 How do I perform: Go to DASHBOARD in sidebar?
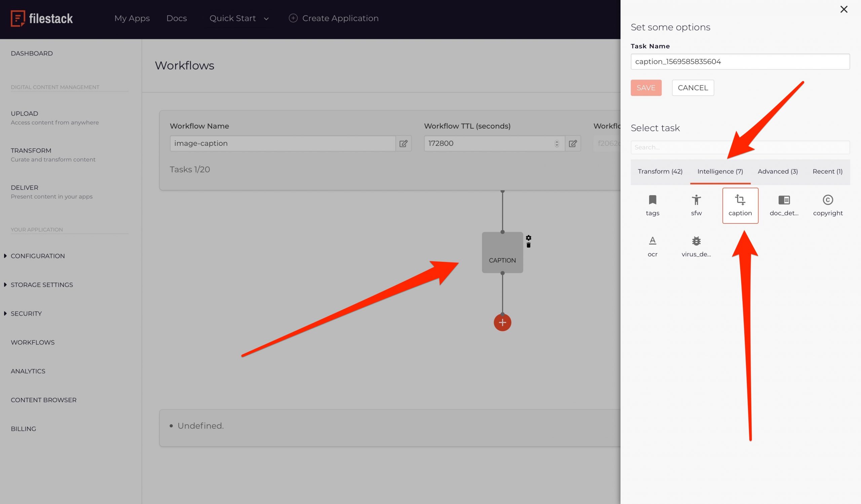click(x=32, y=53)
